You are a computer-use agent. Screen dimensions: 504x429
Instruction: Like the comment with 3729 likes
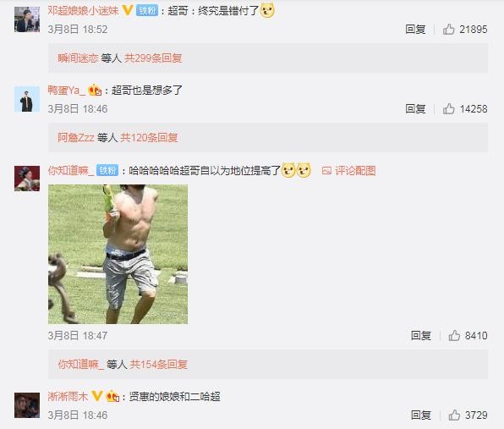(x=454, y=415)
